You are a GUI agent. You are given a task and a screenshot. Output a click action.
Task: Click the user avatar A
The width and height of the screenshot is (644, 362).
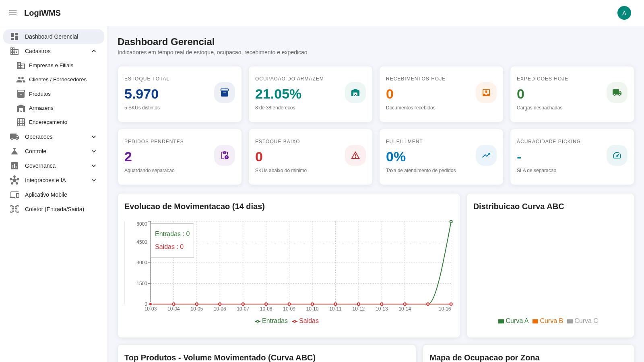tap(624, 13)
